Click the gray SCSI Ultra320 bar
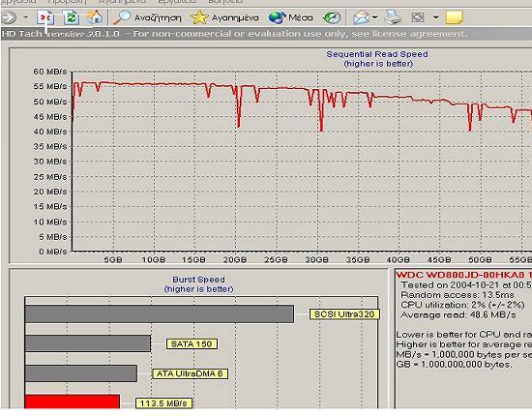Screen dimensions: 532x416 [x=160, y=314]
